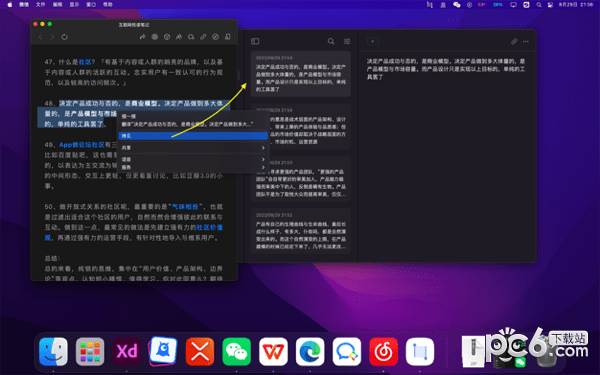600x375 pixels.
Task: Open the 编辑 menu in the menu bar
Action: point(57,5)
